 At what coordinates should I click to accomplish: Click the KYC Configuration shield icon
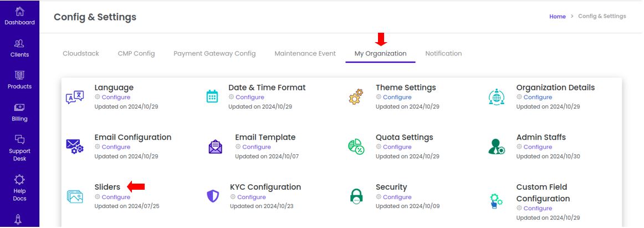point(213,196)
